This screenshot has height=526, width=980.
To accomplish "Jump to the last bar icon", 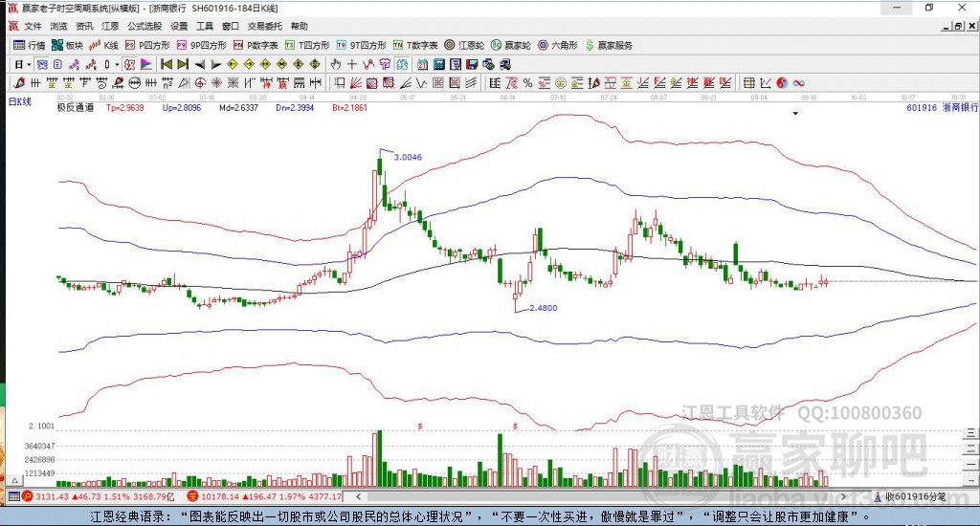I will (183, 64).
